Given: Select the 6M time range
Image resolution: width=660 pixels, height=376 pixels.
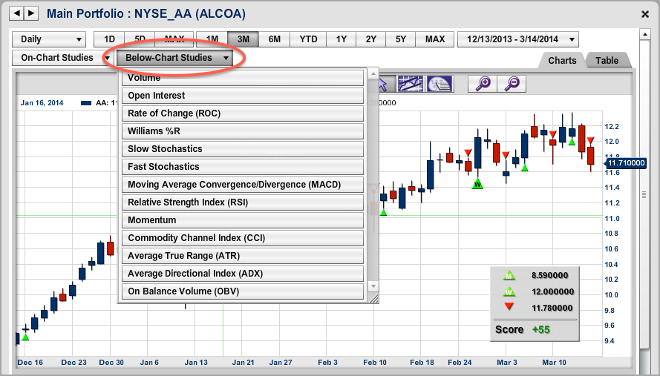Looking at the screenshot, I should click(x=274, y=39).
